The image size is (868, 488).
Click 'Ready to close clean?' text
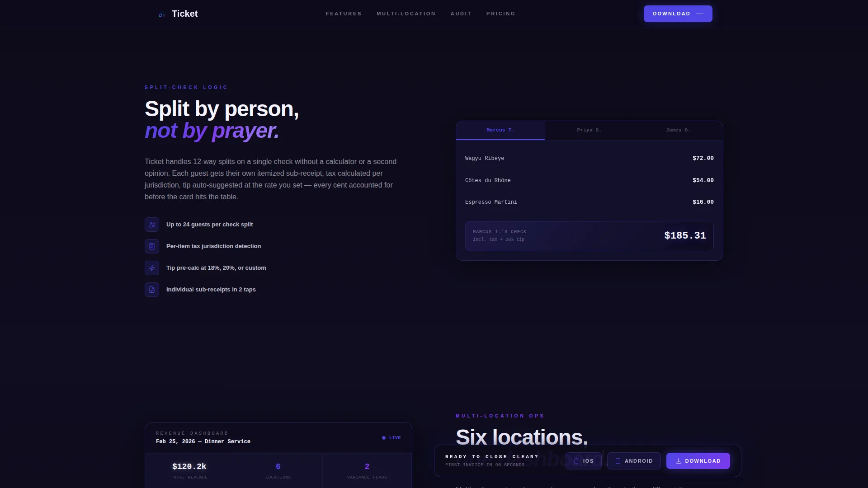tap(492, 457)
